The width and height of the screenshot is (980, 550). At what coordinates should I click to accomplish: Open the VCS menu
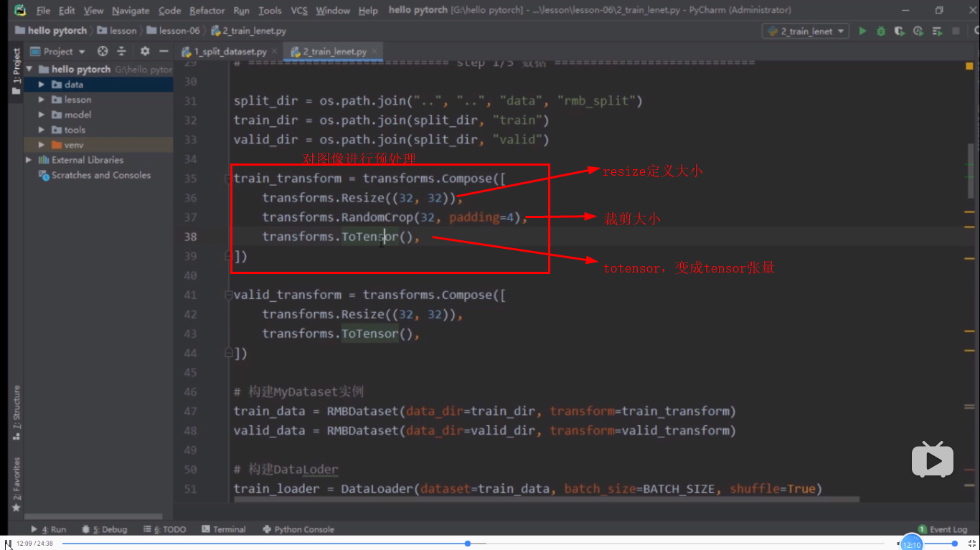(299, 11)
